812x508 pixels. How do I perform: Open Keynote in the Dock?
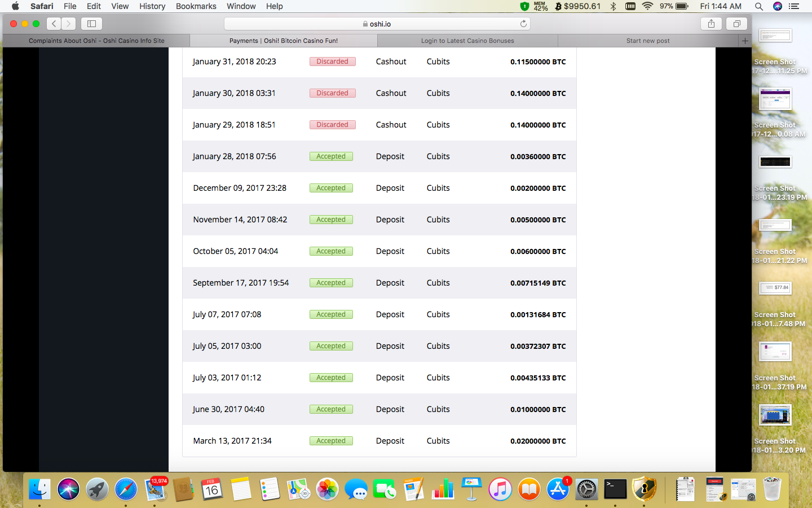(471, 489)
